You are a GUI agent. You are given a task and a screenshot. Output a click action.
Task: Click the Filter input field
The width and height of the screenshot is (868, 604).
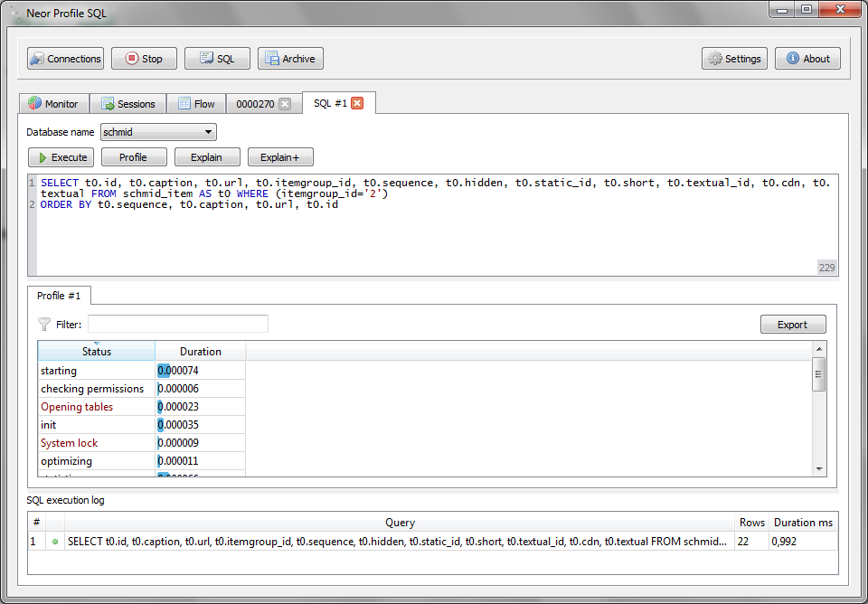tap(178, 325)
